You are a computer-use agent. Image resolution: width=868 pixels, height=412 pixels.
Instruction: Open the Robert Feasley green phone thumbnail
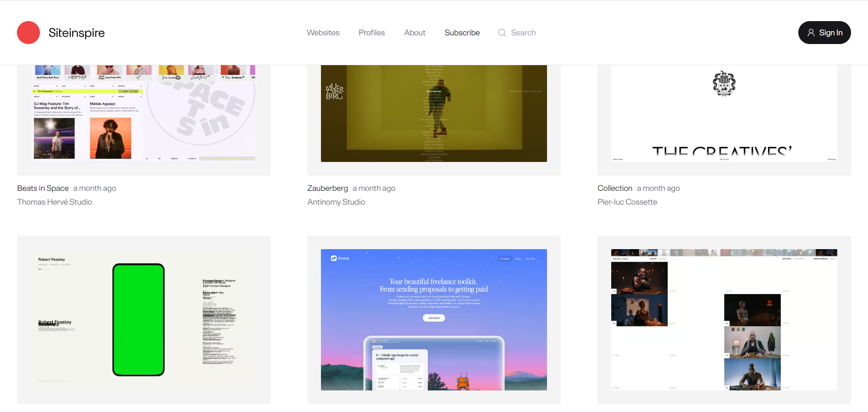click(144, 320)
